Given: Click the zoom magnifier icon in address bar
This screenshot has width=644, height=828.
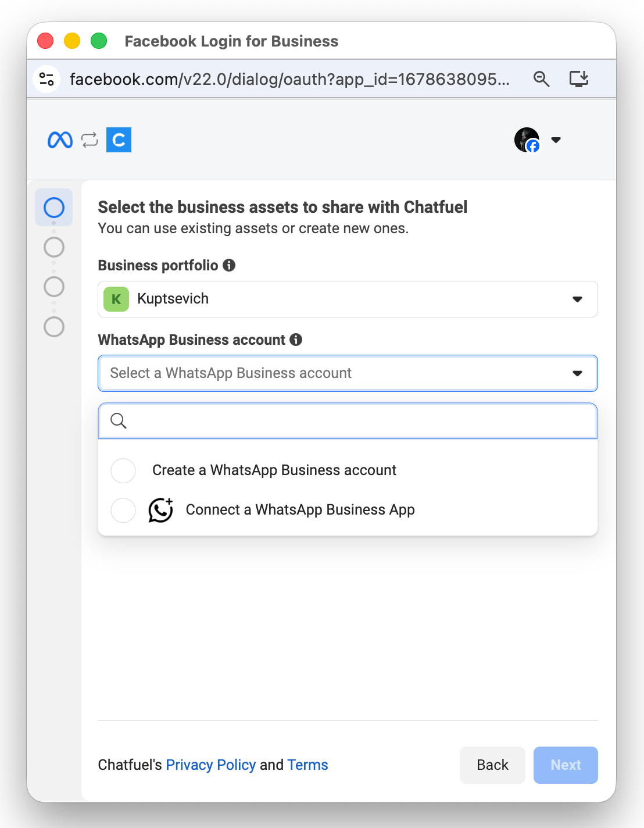Looking at the screenshot, I should click(542, 79).
